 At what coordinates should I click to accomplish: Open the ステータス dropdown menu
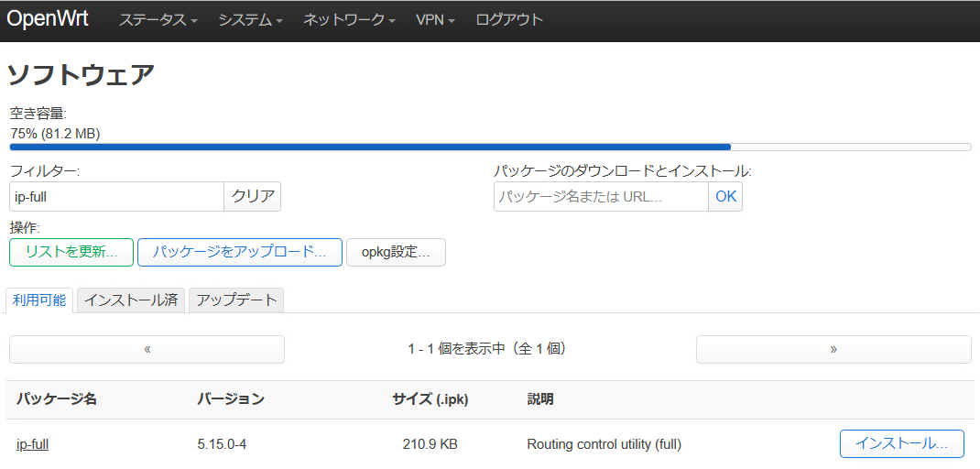click(x=158, y=19)
